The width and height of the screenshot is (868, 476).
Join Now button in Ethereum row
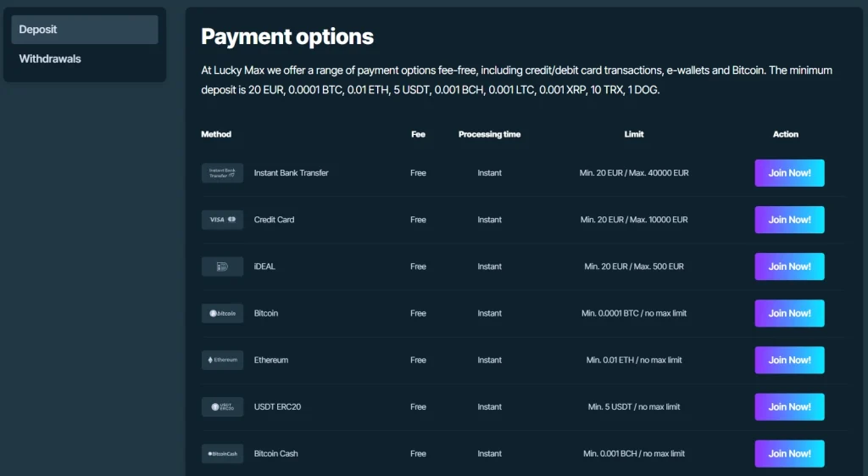pos(789,361)
